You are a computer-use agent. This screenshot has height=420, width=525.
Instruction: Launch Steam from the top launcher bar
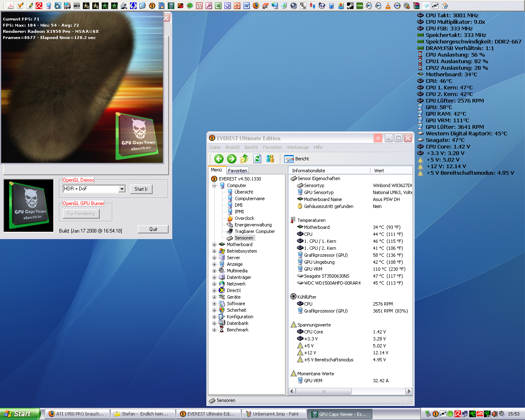click(x=350, y=5)
